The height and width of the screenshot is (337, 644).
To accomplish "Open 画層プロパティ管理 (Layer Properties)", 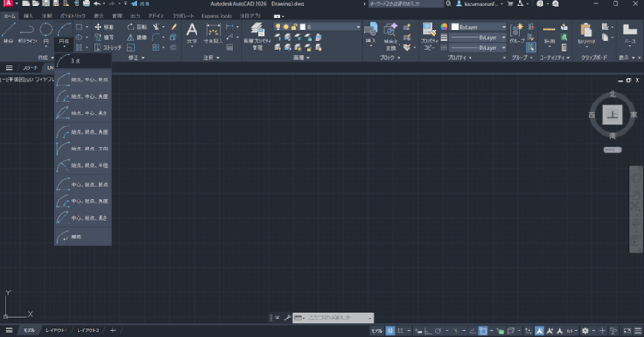I will tap(257, 36).
